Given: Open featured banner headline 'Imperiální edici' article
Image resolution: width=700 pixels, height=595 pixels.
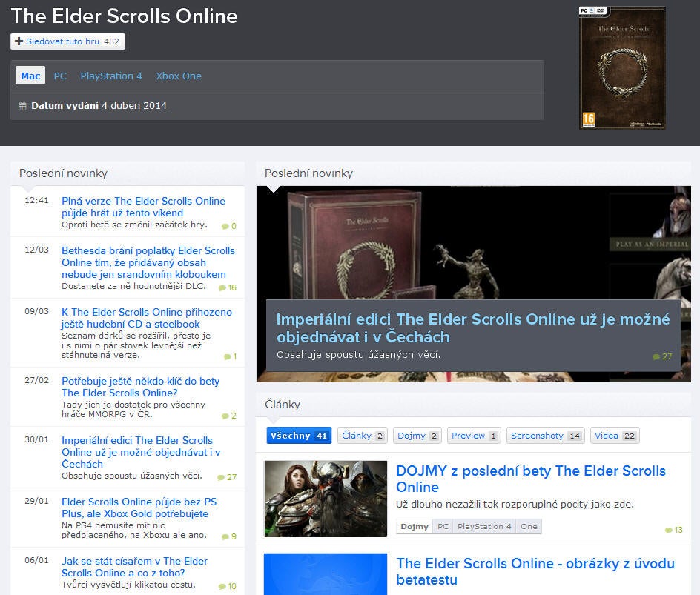Looking at the screenshot, I should [473, 328].
